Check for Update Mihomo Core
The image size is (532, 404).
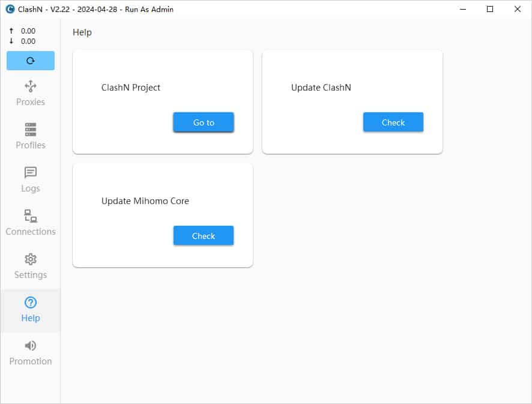tap(203, 235)
